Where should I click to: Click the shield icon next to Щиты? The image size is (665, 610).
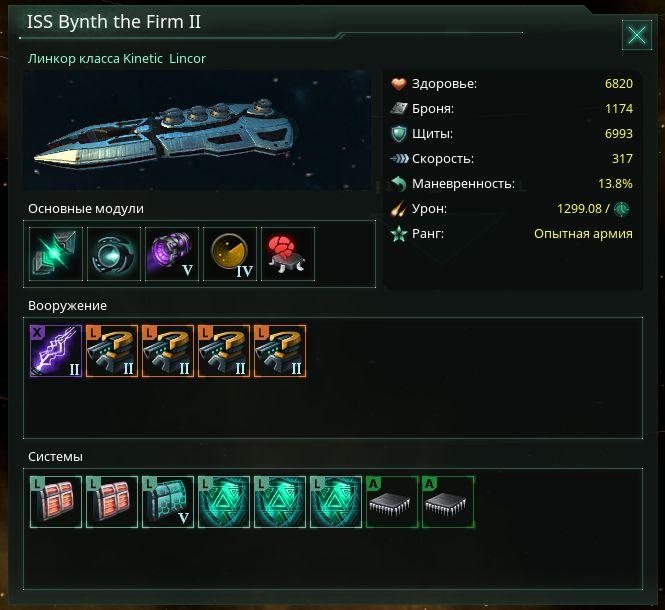click(399, 134)
